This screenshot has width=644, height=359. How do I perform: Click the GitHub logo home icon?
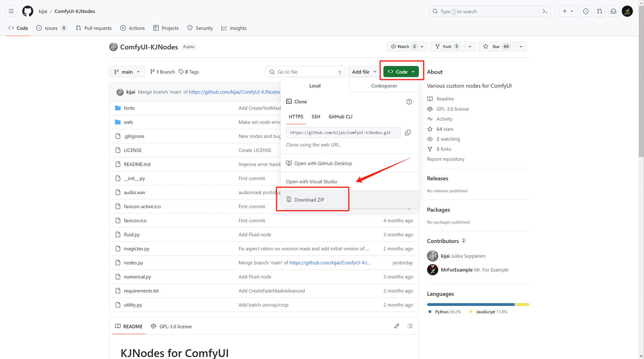tap(27, 11)
